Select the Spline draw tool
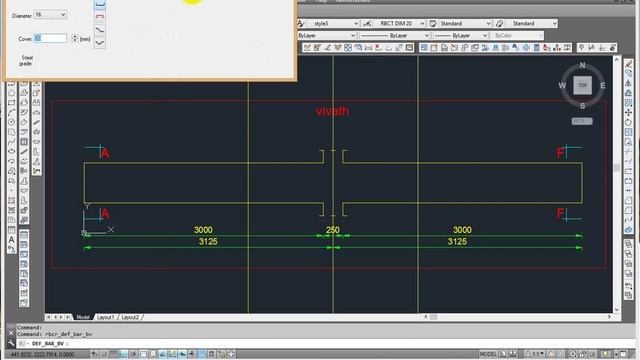This screenshot has width=640, height=360. [x=11, y=142]
